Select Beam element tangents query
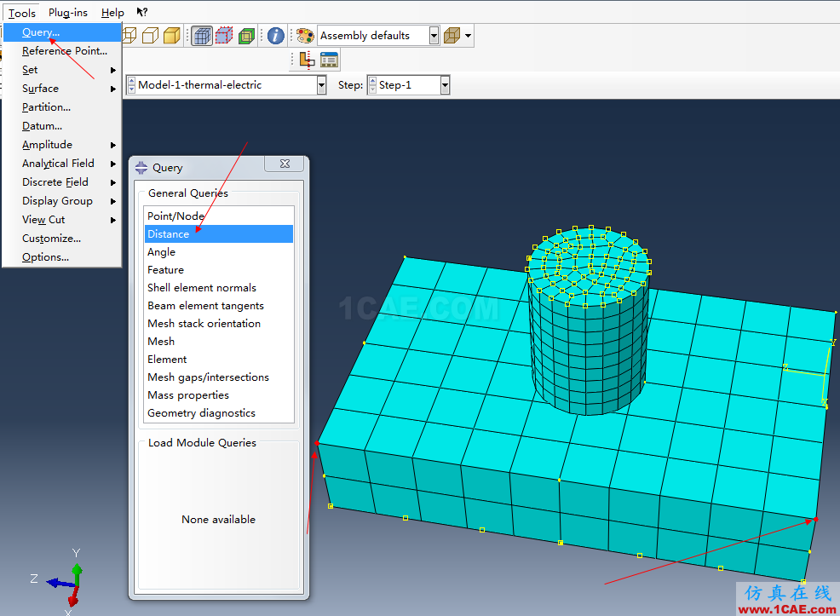840x616 pixels. click(219, 305)
